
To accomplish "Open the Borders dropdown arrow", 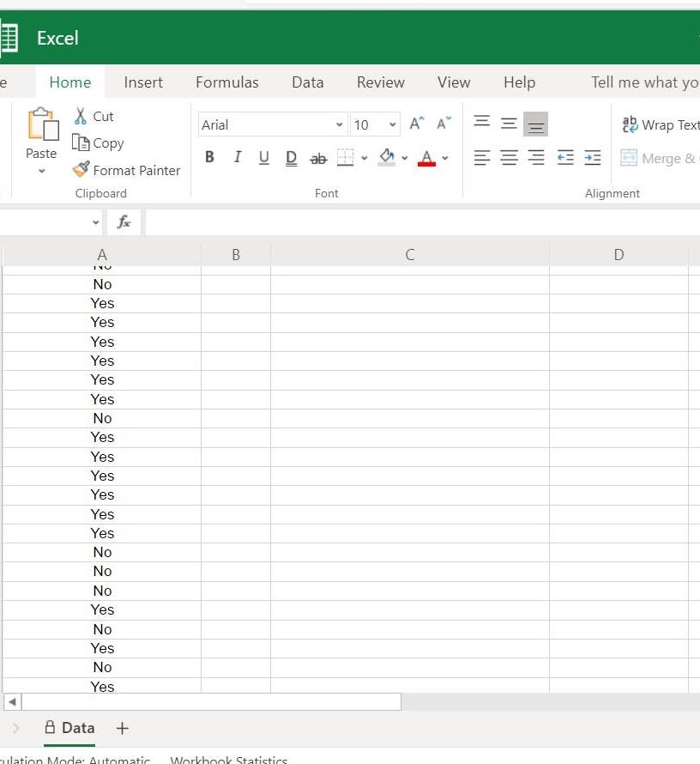I will point(364,158).
